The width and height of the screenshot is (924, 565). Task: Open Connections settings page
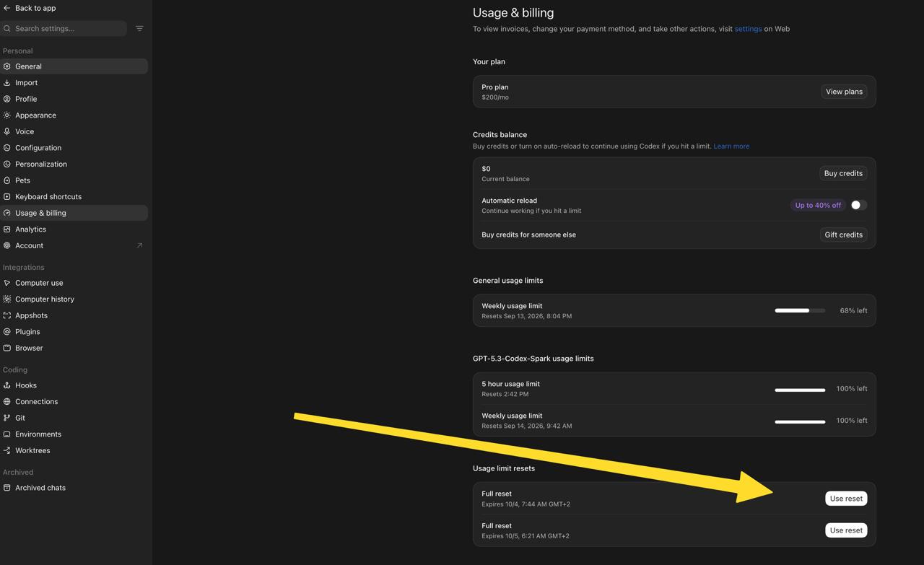(x=74, y=401)
